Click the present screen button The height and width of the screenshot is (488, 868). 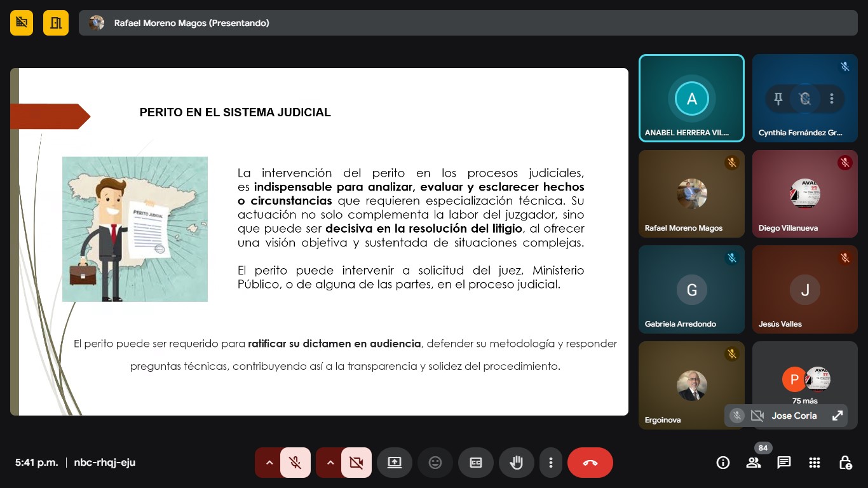tap(395, 463)
